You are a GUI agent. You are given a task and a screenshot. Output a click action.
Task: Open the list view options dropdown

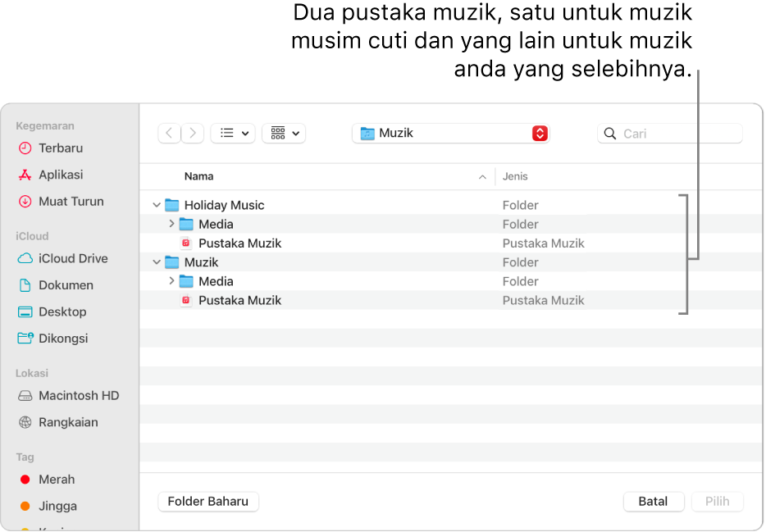tap(234, 132)
